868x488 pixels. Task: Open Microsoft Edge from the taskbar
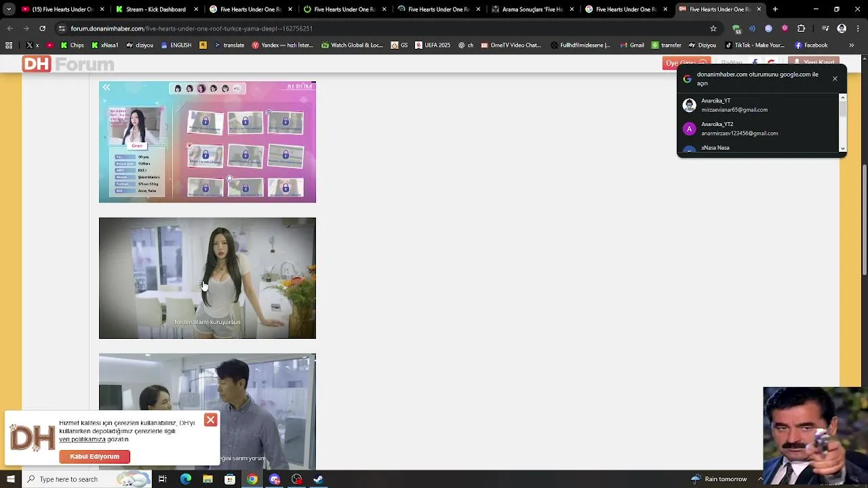click(x=185, y=479)
